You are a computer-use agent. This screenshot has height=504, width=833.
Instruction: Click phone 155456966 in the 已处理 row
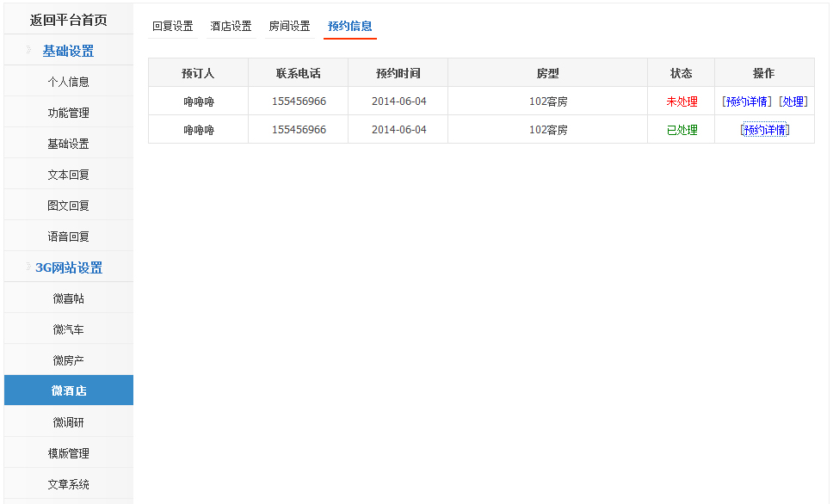point(299,130)
